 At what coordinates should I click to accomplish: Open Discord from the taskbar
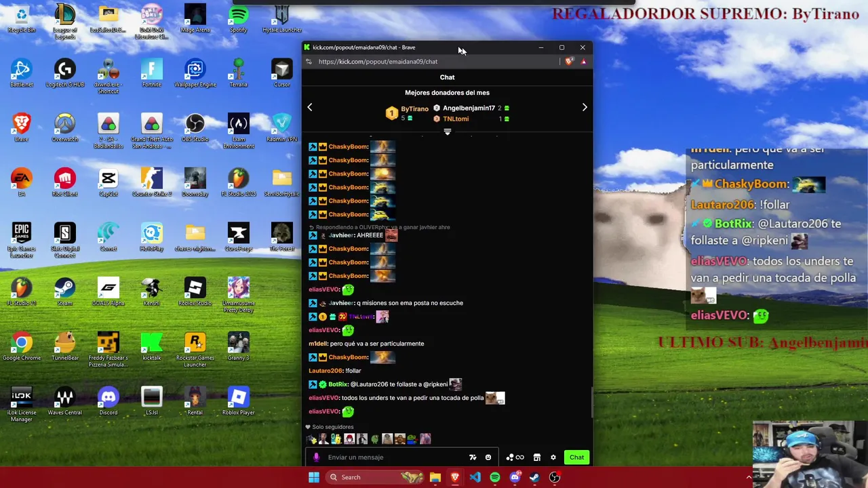(515, 477)
